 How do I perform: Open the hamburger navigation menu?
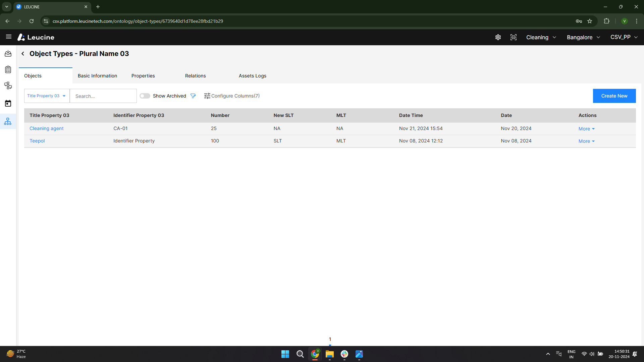tap(8, 37)
